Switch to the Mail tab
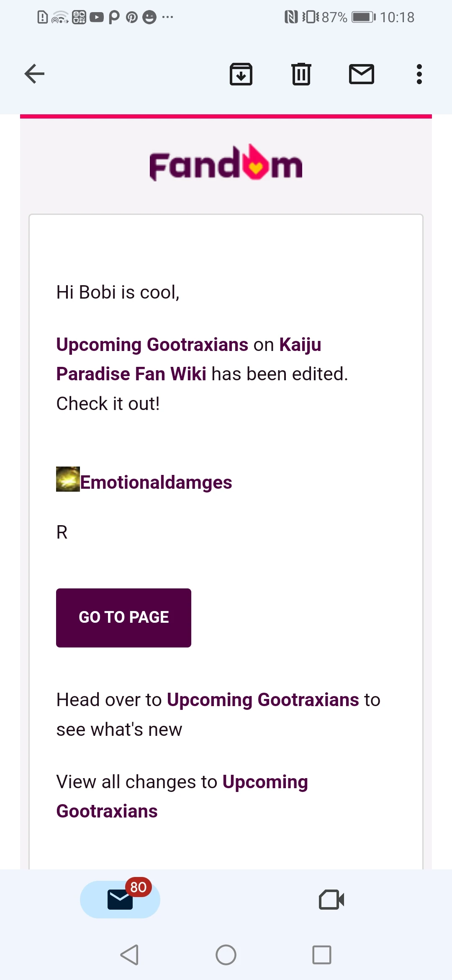The image size is (452, 980). pos(120,900)
